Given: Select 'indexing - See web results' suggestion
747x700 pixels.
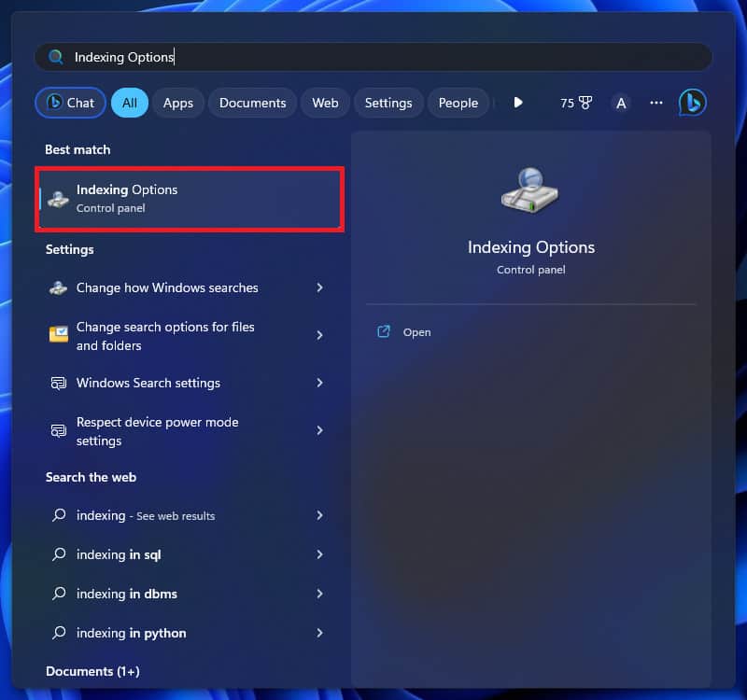Looking at the screenshot, I should [190, 515].
